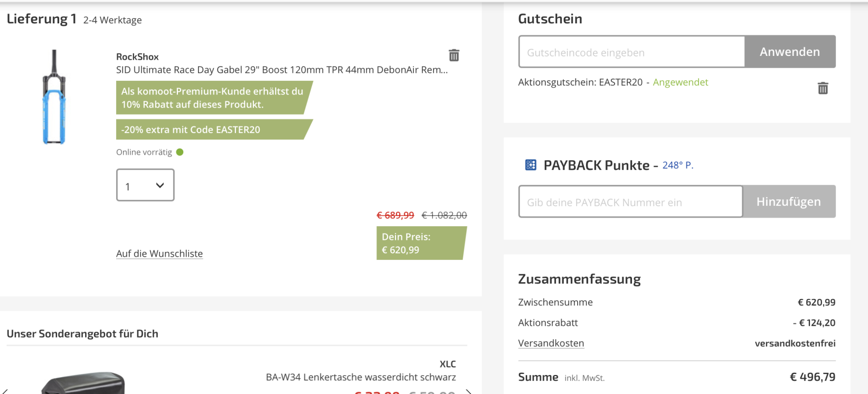
Task: Show previous special offer with left arrow
Action: 4,391
